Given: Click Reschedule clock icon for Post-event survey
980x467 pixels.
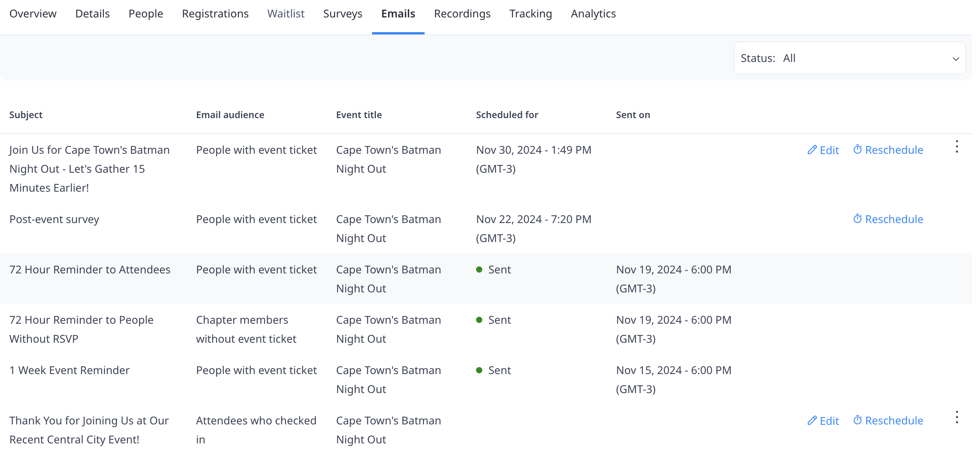Looking at the screenshot, I should pyautogui.click(x=857, y=219).
